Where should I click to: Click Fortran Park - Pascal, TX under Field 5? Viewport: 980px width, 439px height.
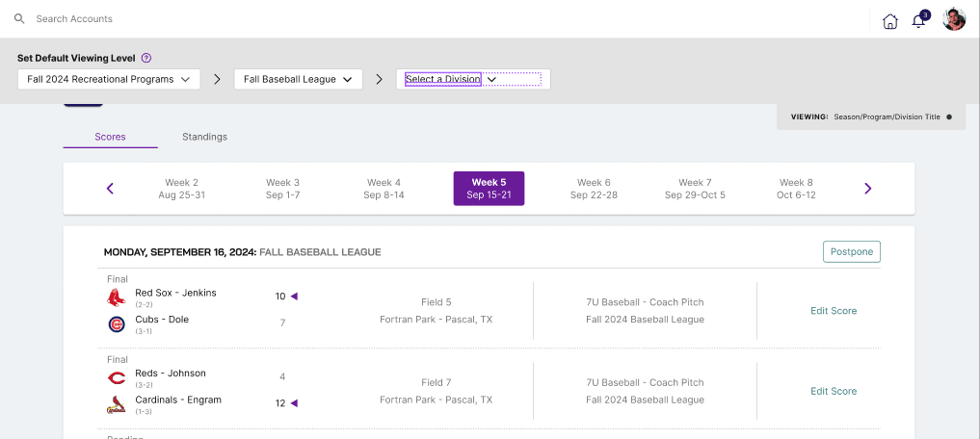point(437,320)
